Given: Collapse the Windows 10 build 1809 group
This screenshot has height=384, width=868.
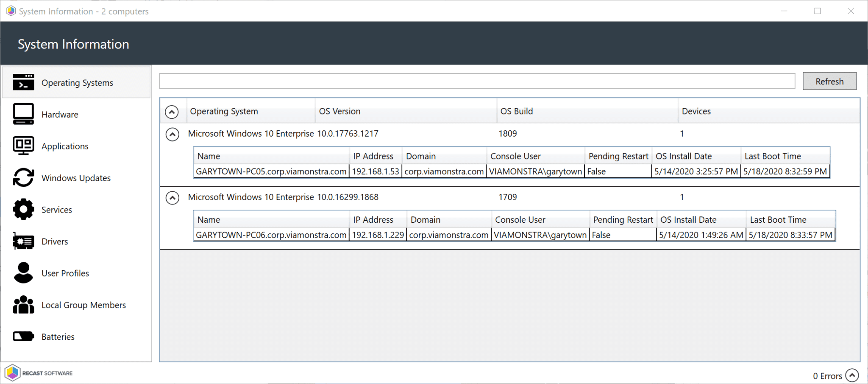Looking at the screenshot, I should [x=172, y=135].
